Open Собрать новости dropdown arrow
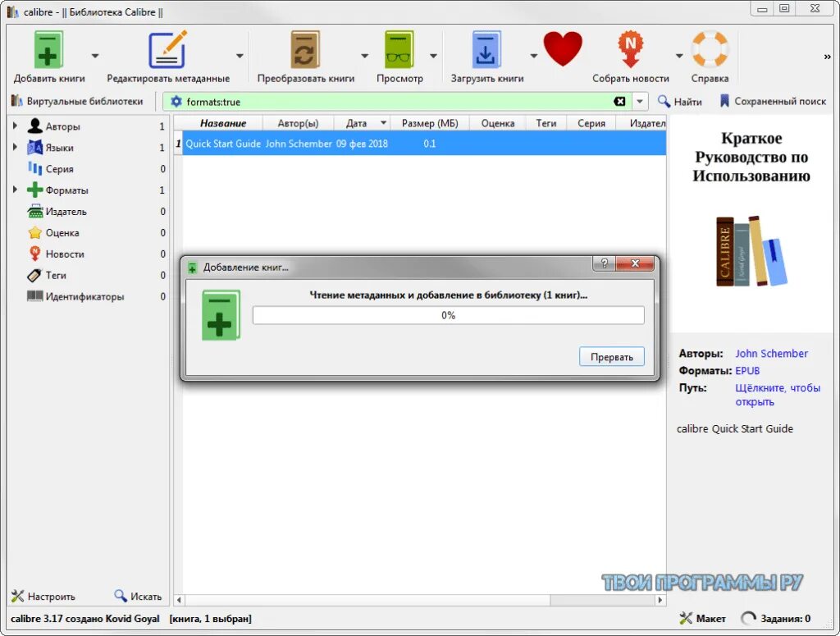Image resolution: width=840 pixels, height=636 pixels. 679,56
